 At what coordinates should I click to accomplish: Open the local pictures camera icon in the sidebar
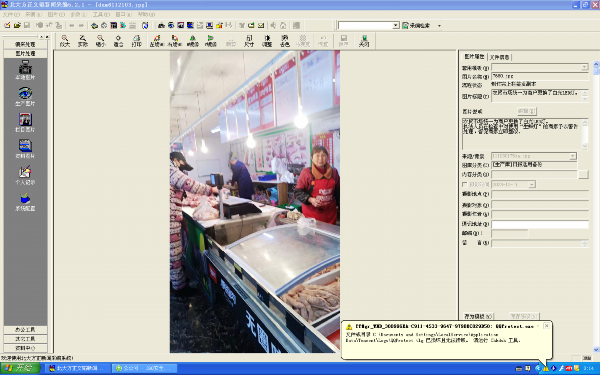click(x=25, y=70)
